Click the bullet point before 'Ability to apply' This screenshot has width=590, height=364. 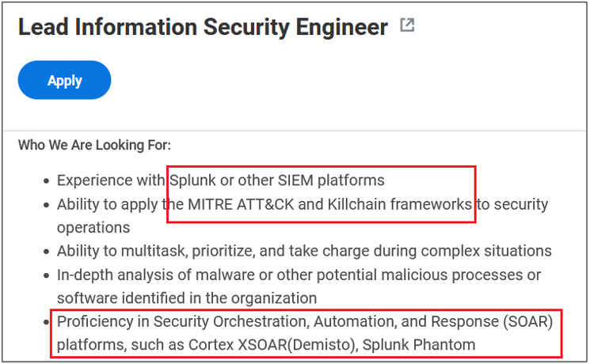46,205
